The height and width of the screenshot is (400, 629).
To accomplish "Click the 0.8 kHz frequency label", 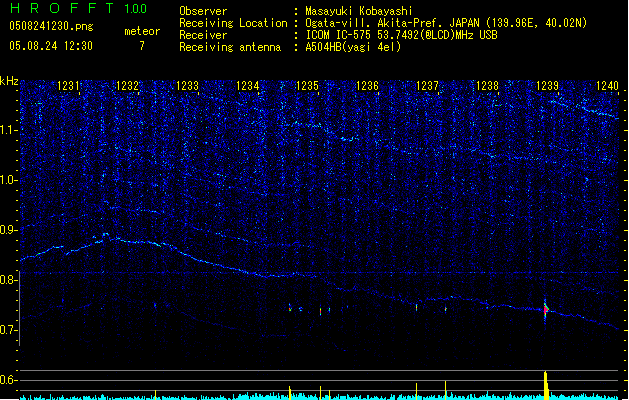I will click(8, 280).
